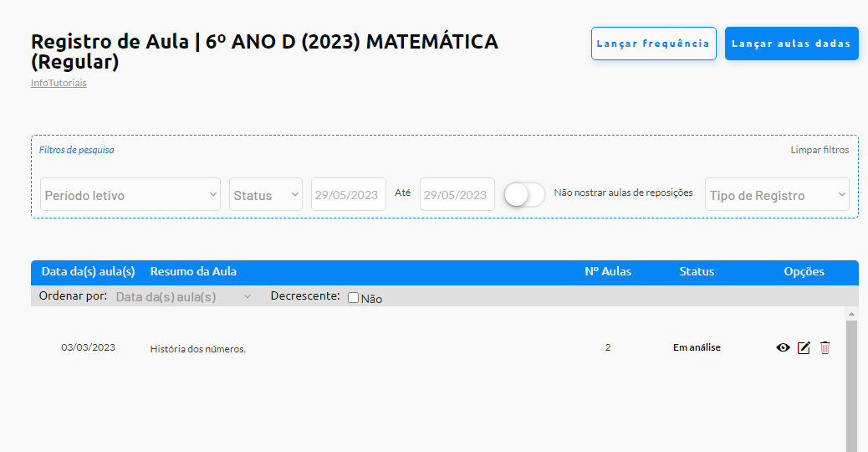The height and width of the screenshot is (452, 868).
Task: Open the Período letivo dropdown
Action: [x=130, y=194]
